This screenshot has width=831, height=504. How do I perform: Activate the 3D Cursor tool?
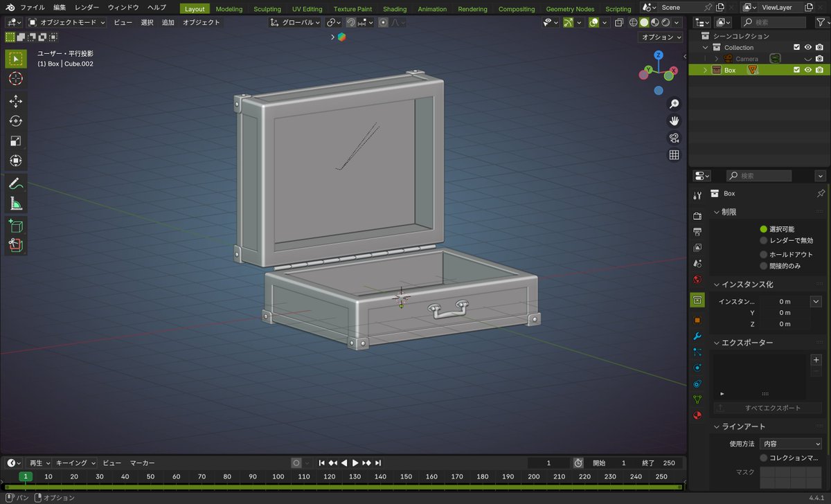(16, 78)
